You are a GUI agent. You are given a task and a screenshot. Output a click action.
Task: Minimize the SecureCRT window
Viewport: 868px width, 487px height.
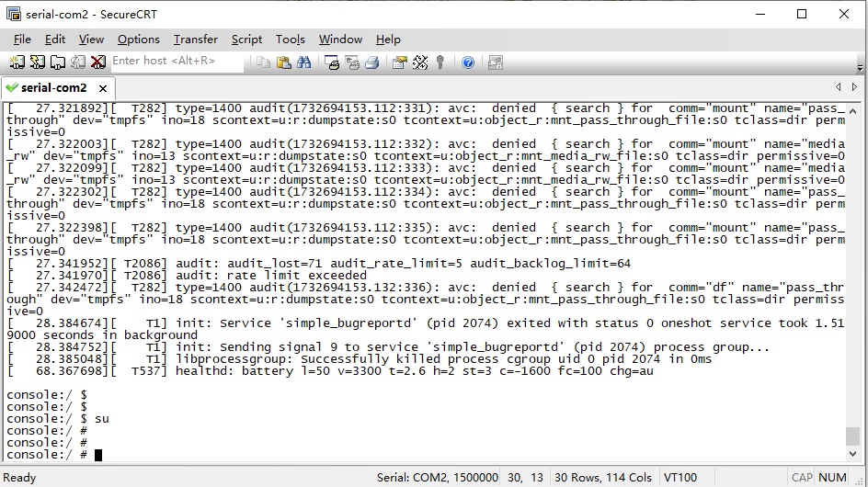click(760, 14)
